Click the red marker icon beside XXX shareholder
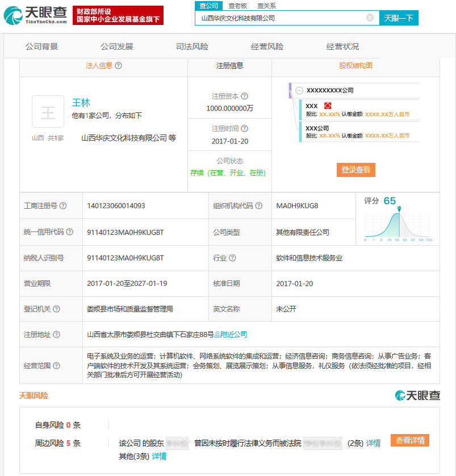The height and width of the screenshot is (476, 456). [328, 106]
